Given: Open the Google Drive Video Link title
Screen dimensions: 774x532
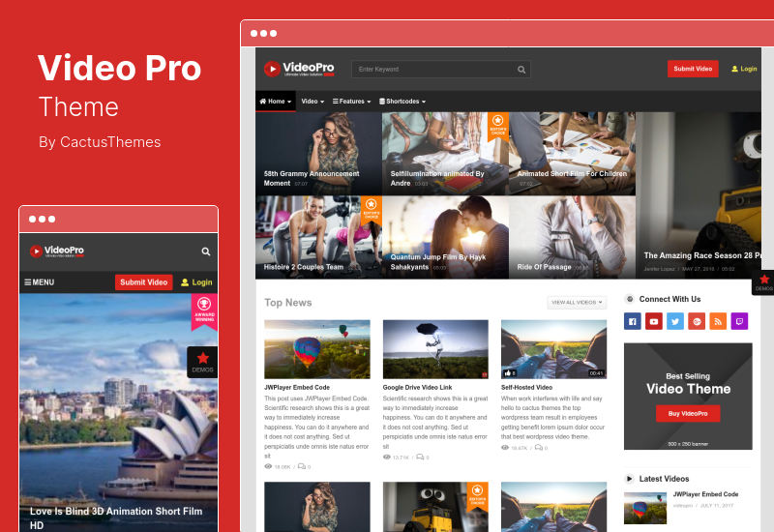Looking at the screenshot, I should point(417,388).
